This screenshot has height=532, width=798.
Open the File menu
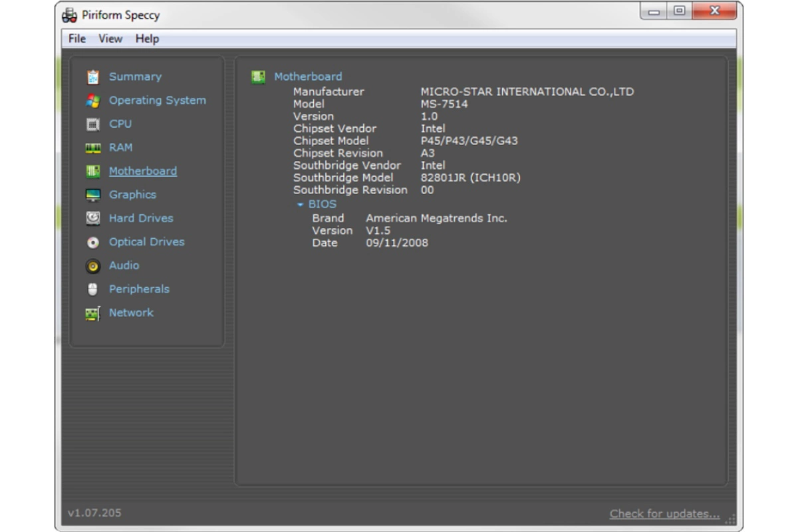[77, 39]
